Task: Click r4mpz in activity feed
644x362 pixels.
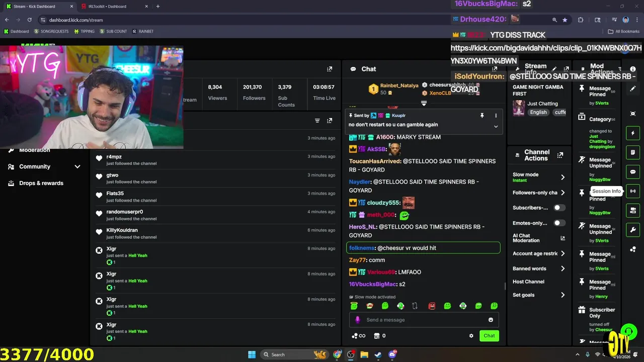Action: pyautogui.click(x=114, y=157)
